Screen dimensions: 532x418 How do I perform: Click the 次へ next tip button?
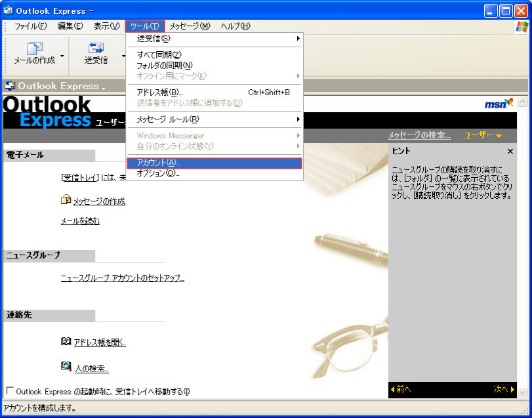tap(504, 389)
